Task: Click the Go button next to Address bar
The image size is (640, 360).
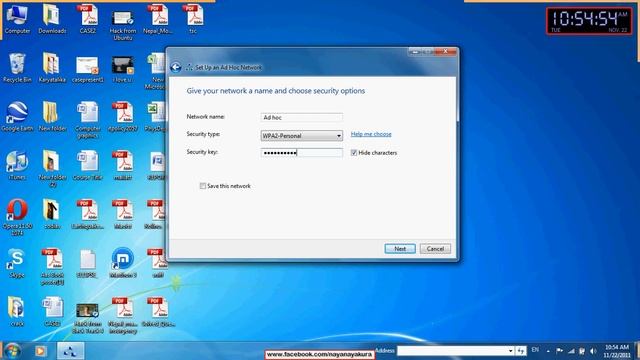Action: 521,351
